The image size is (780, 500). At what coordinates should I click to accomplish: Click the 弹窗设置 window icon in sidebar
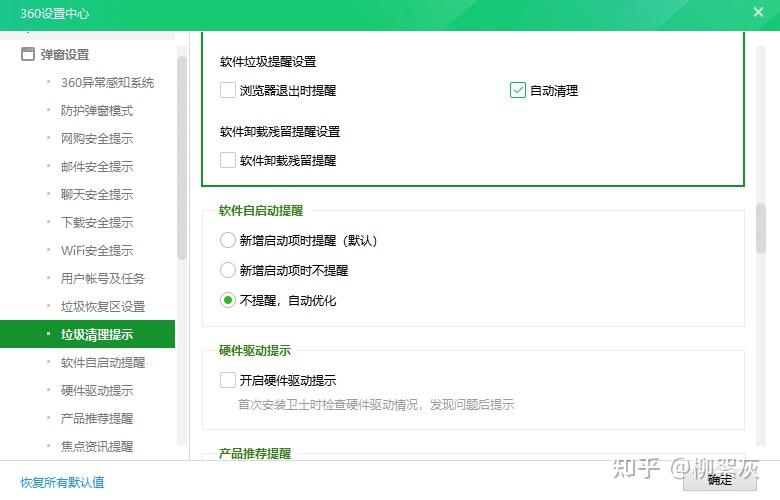click(28, 54)
